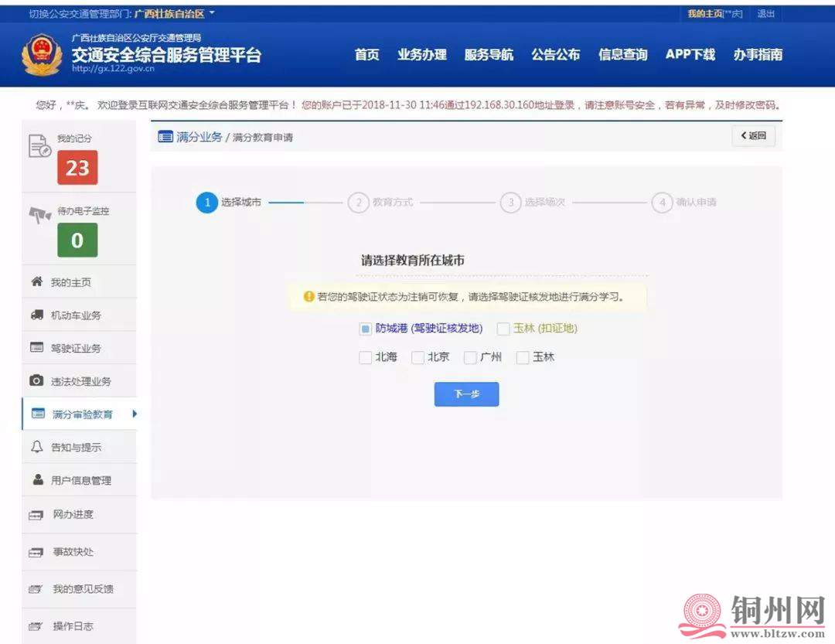835x644 pixels.
Task: Click the icon beside 操作日志
Action: point(35,626)
